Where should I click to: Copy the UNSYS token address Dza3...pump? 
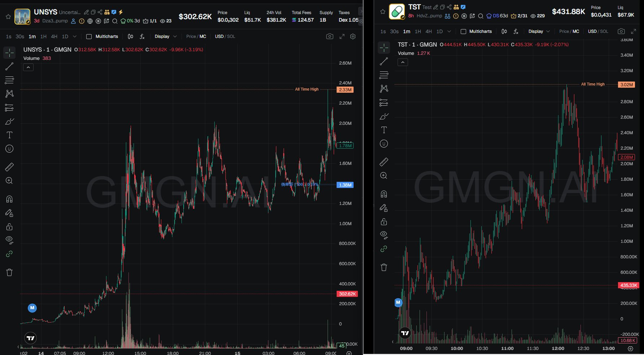pyautogui.click(x=55, y=21)
